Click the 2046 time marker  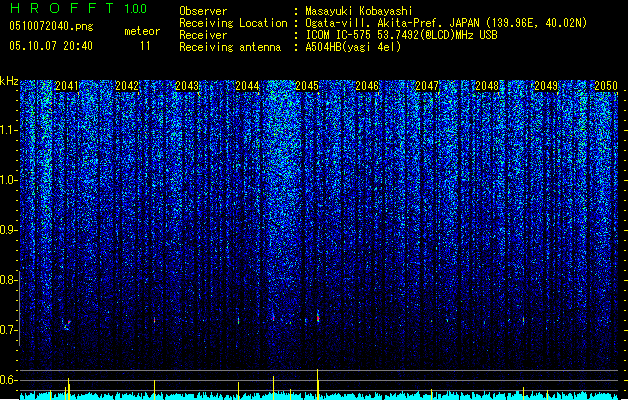(367, 86)
